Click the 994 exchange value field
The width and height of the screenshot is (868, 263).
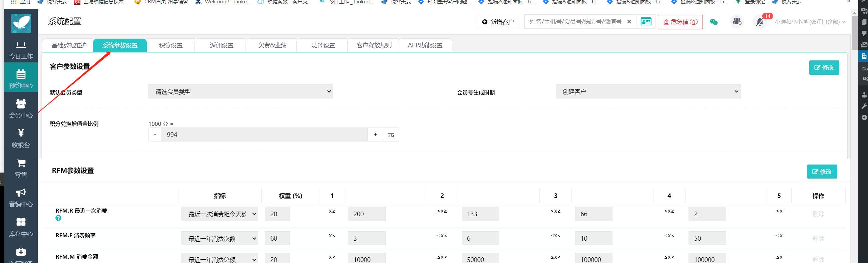pyautogui.click(x=265, y=135)
